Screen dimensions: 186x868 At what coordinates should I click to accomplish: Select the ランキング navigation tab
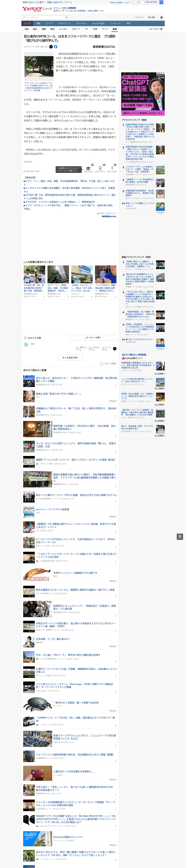click(115, 23)
